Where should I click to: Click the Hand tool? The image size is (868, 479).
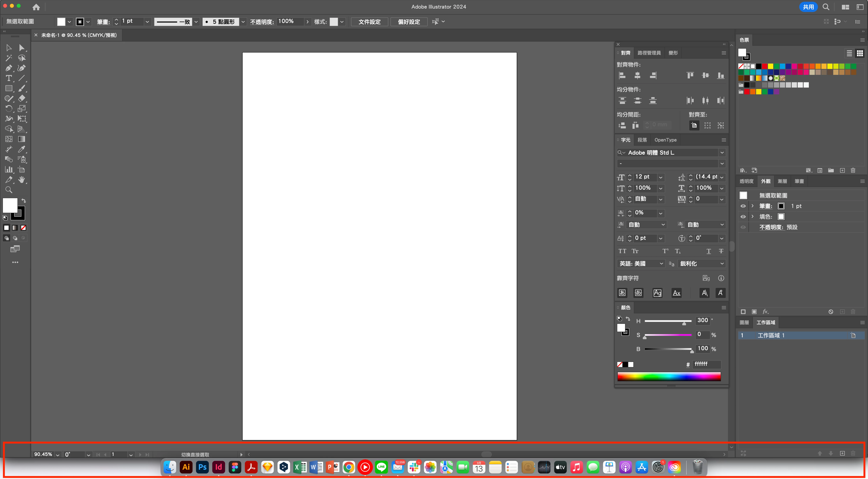tap(22, 179)
